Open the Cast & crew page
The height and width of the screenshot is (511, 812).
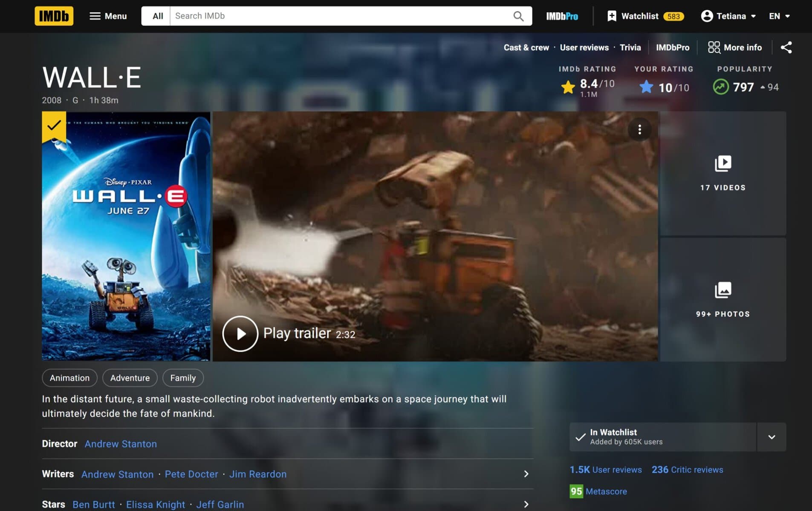[526, 47]
